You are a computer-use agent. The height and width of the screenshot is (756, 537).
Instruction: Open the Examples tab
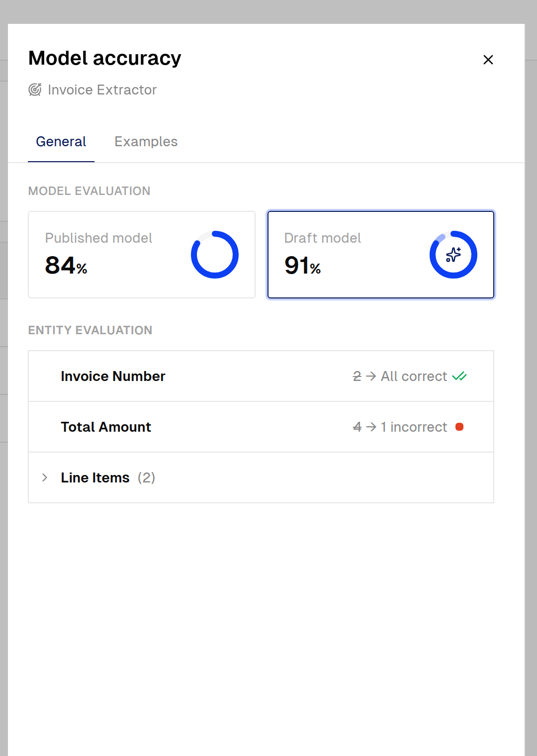(146, 142)
